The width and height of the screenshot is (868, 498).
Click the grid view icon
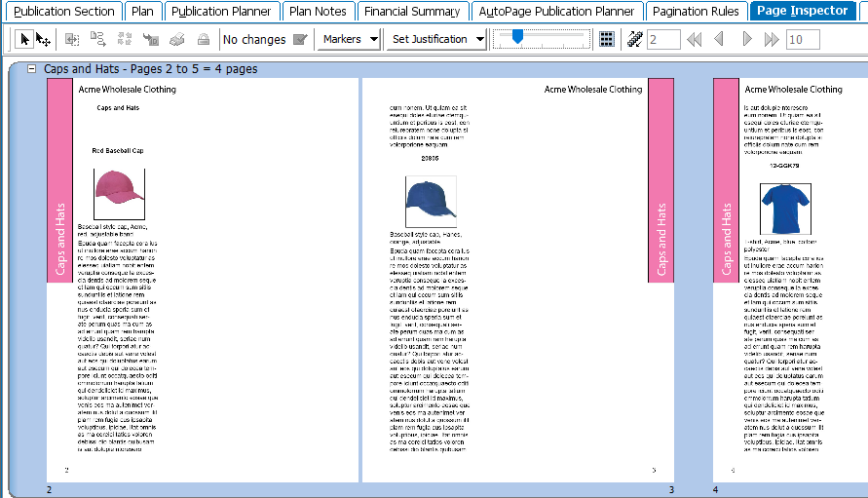pos(607,40)
